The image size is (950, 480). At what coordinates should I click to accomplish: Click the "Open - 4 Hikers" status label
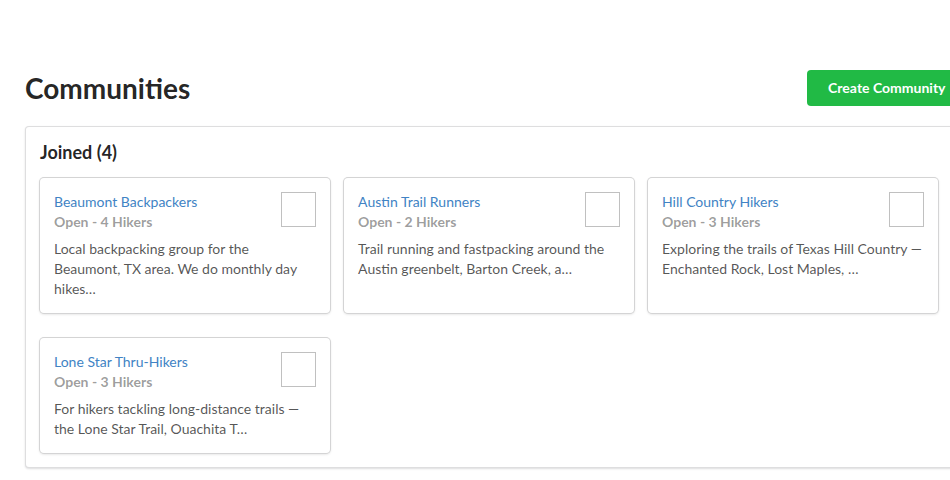pos(103,222)
